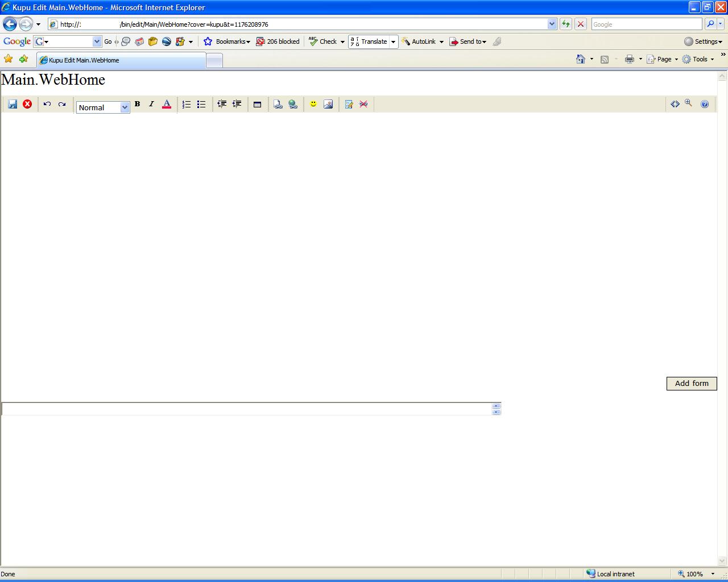Open the text color picker
The width and height of the screenshot is (728, 582).
(x=167, y=104)
